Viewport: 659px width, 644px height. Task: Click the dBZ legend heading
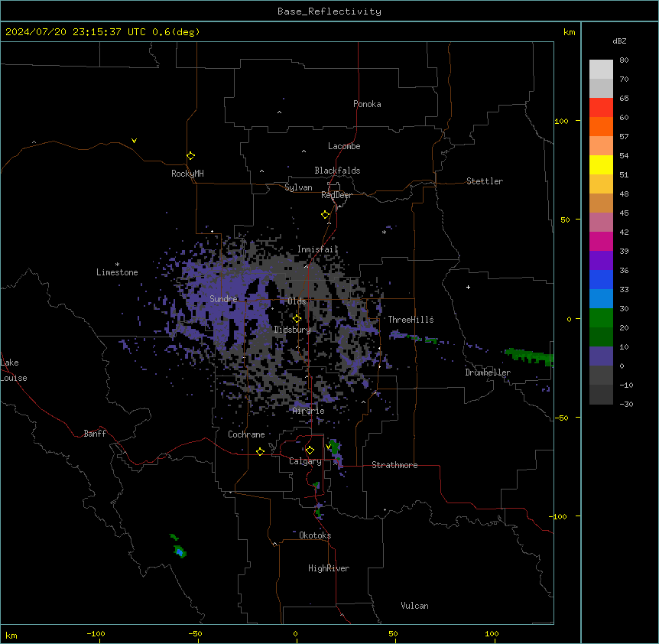pos(619,41)
